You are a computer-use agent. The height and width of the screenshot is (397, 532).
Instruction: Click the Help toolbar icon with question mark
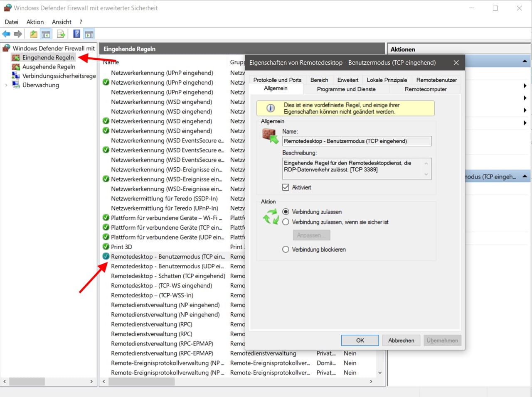coord(77,33)
